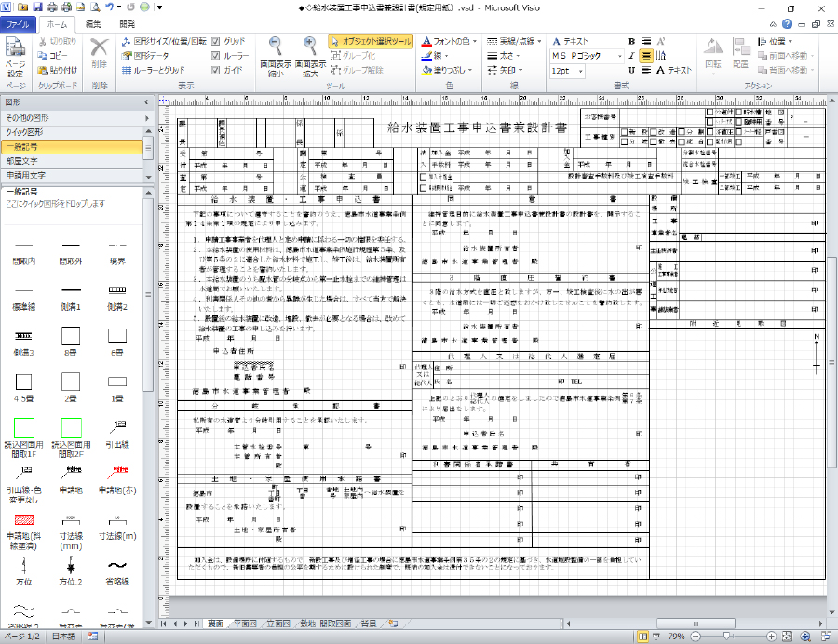This screenshot has width=838, height=644.
Task: Click the 回転 rotate icon
Action: coord(713,47)
